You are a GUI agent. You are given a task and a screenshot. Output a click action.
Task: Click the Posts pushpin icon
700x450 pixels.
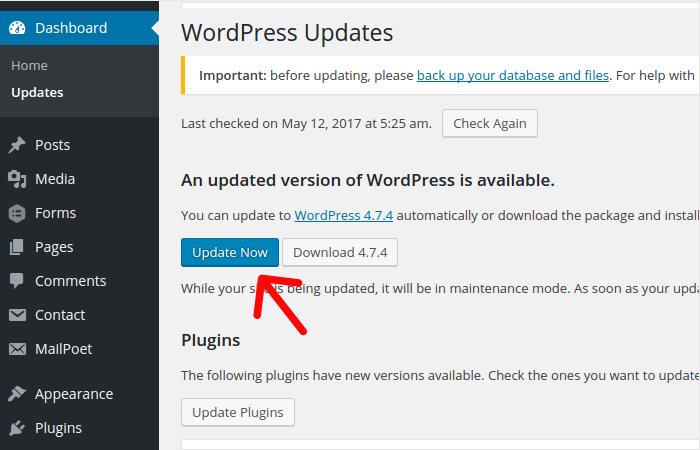[17, 145]
